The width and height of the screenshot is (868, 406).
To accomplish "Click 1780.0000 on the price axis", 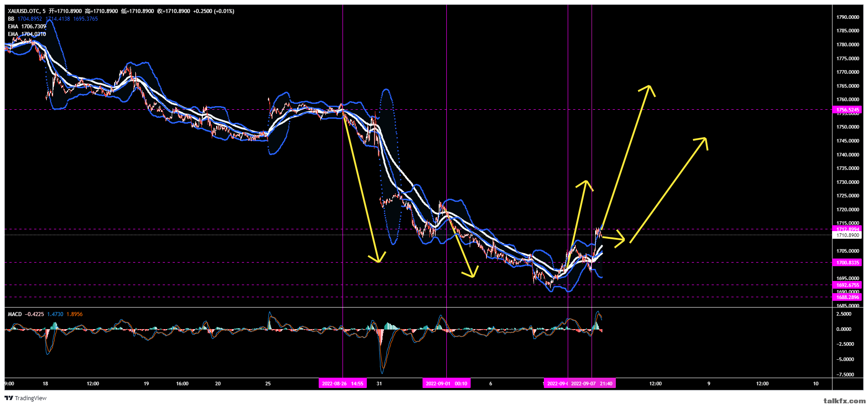I will 847,45.
